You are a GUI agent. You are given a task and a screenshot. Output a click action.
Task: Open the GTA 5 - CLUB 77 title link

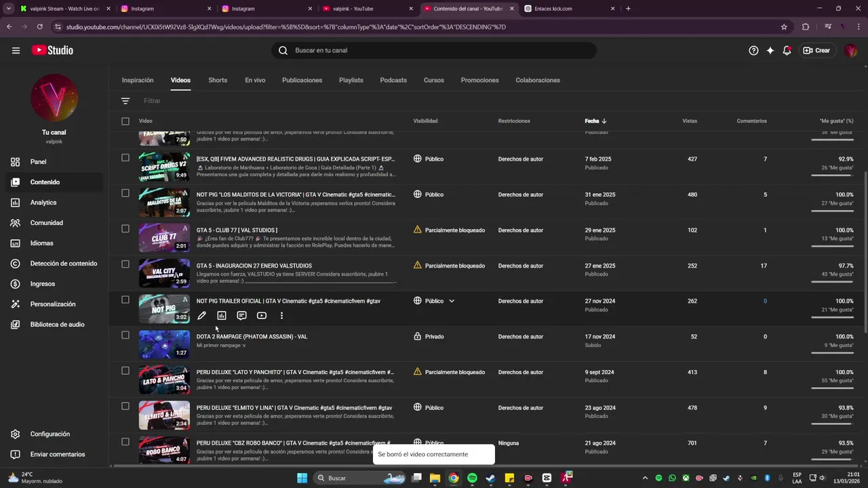(237, 230)
